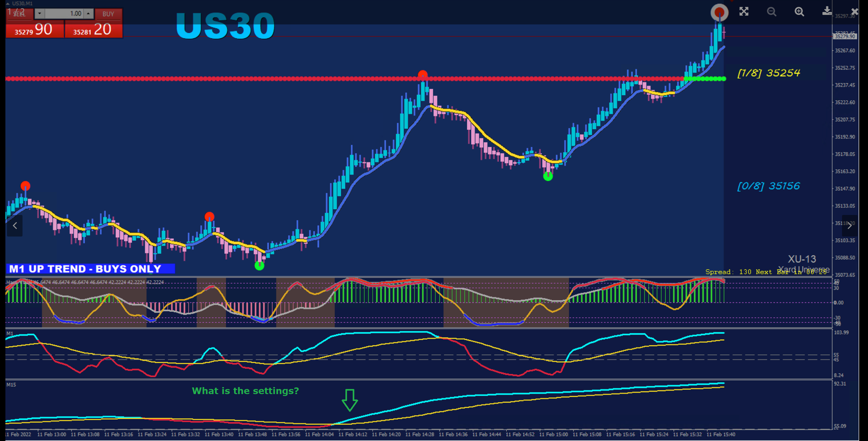
Task: Click the zoom out magnifier icon
Action: [771, 12]
